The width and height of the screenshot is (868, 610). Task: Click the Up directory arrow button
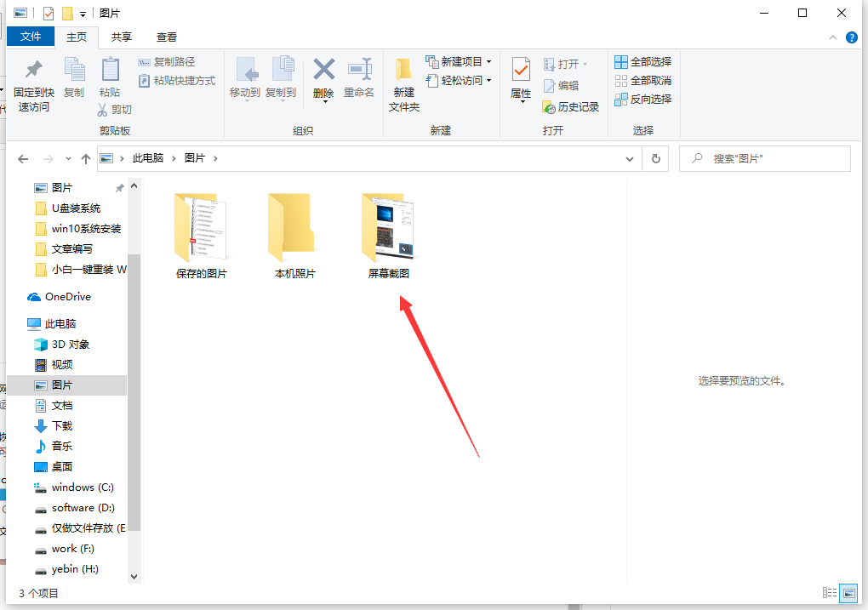click(85, 159)
